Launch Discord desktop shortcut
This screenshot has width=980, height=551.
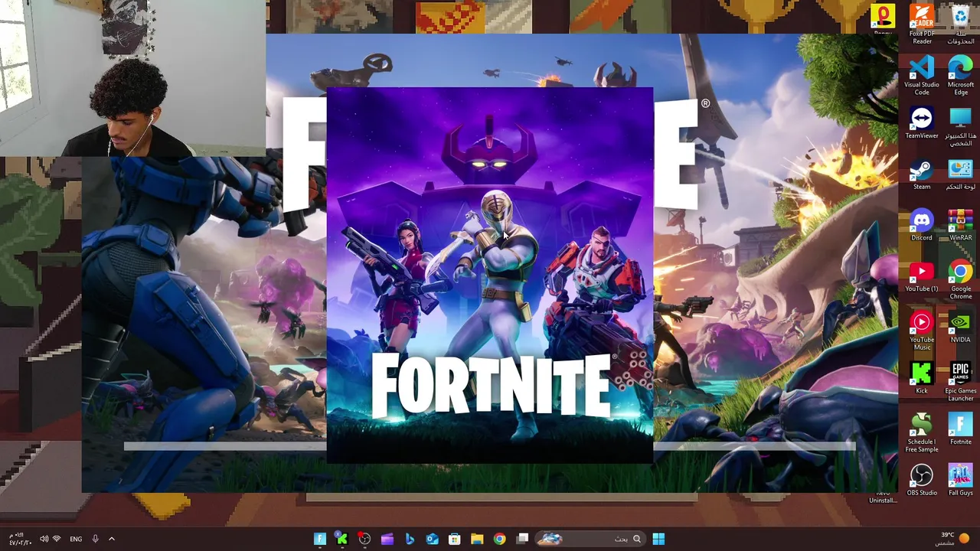coord(922,225)
